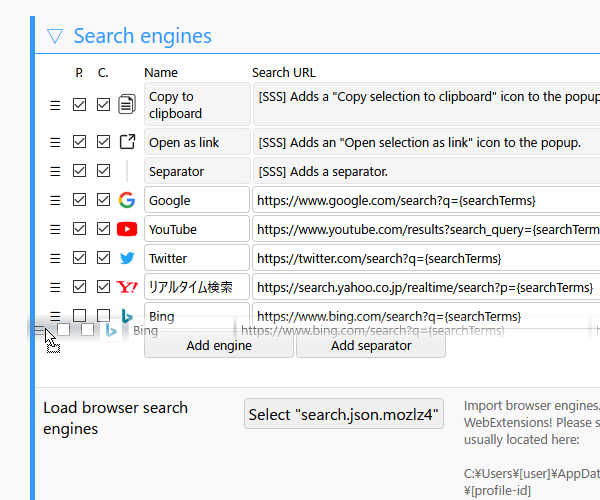The height and width of the screenshot is (500, 600).
Task: Click the Bing search URL field
Action: [426, 316]
